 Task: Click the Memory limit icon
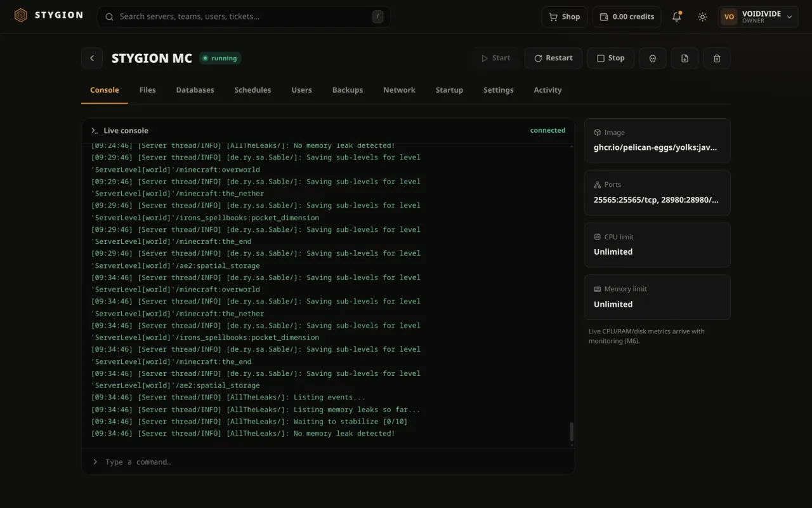(x=597, y=289)
